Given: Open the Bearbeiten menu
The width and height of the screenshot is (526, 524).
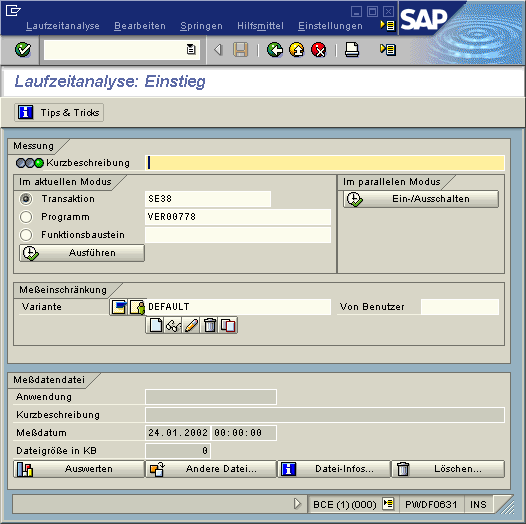Looking at the screenshot, I should 140,26.
